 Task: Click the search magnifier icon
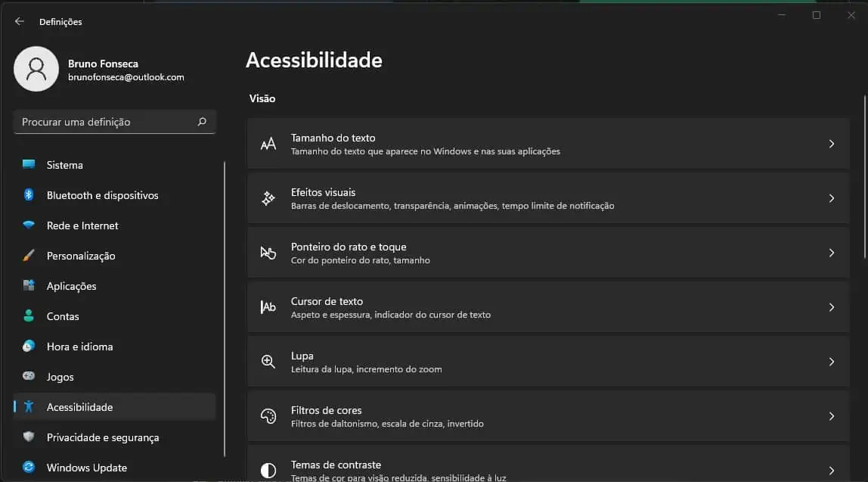click(x=201, y=121)
